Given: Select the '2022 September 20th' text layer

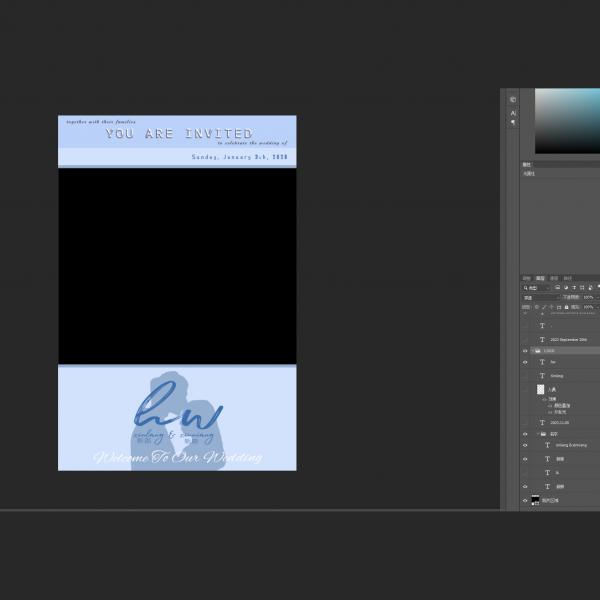Looking at the screenshot, I should 570,340.
